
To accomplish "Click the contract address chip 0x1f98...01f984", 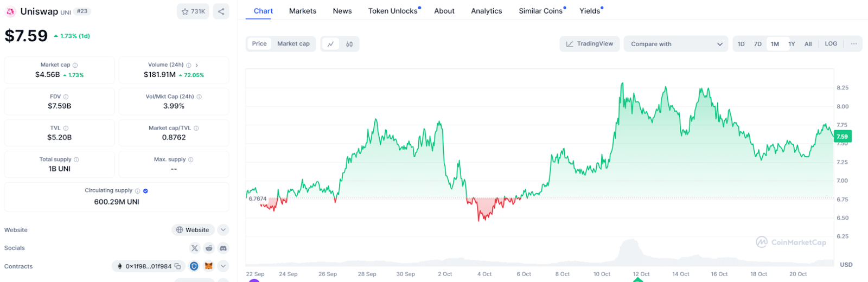I will (148, 266).
